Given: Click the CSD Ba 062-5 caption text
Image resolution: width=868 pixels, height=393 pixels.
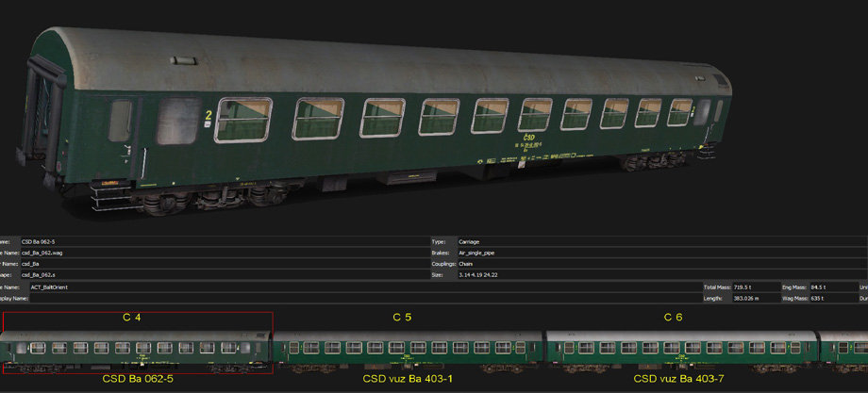Looking at the screenshot, I should 137,379.
